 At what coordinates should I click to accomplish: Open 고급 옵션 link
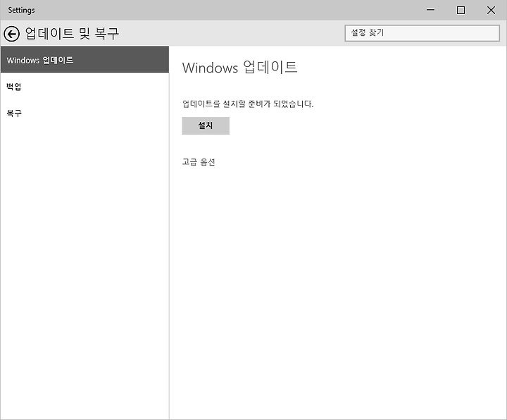coord(199,162)
